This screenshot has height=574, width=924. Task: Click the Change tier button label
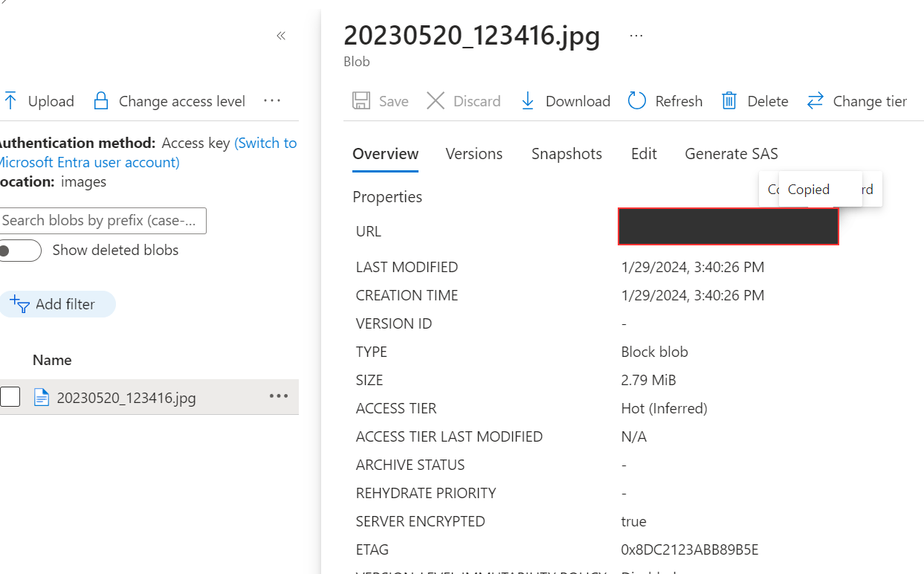pyautogui.click(x=870, y=101)
